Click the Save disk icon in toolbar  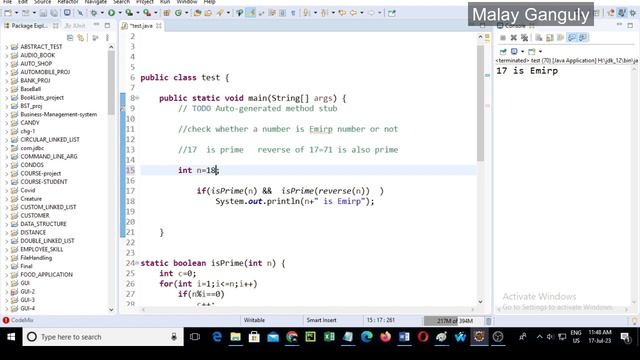click(x=43, y=13)
